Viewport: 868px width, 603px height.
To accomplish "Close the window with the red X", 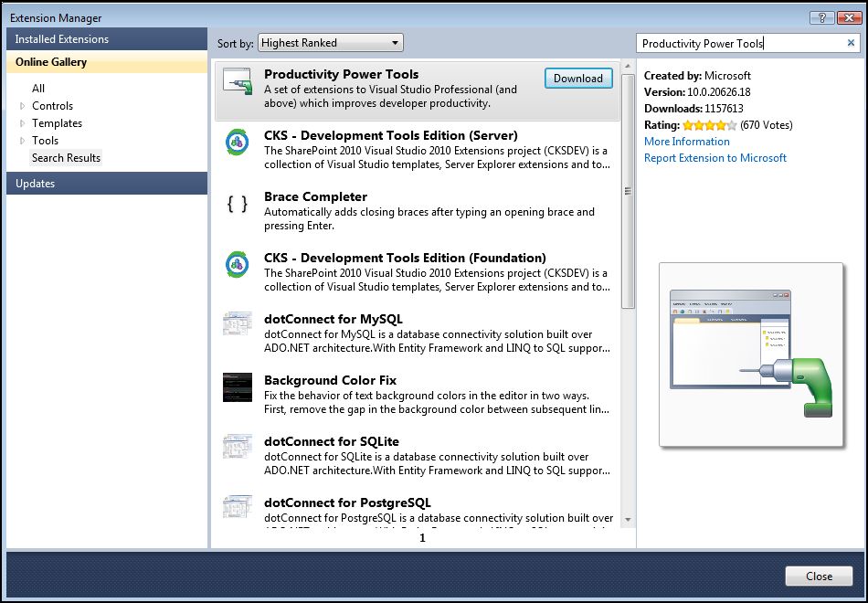I will pos(849,17).
